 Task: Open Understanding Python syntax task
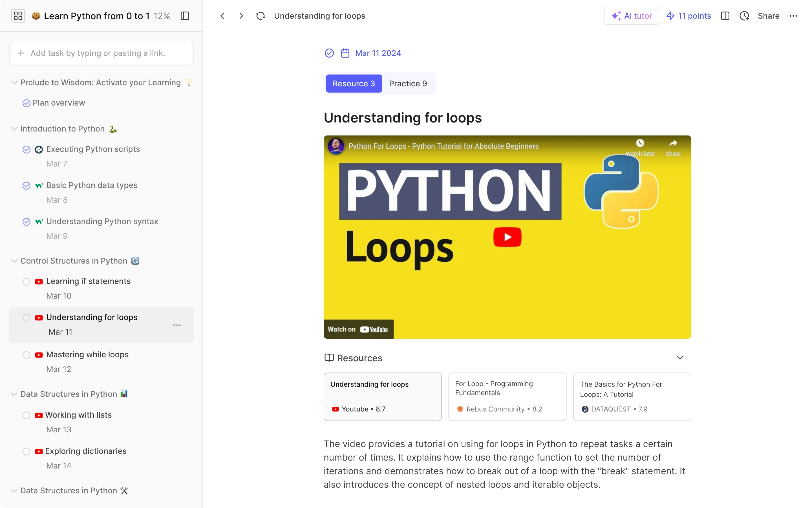click(x=102, y=222)
